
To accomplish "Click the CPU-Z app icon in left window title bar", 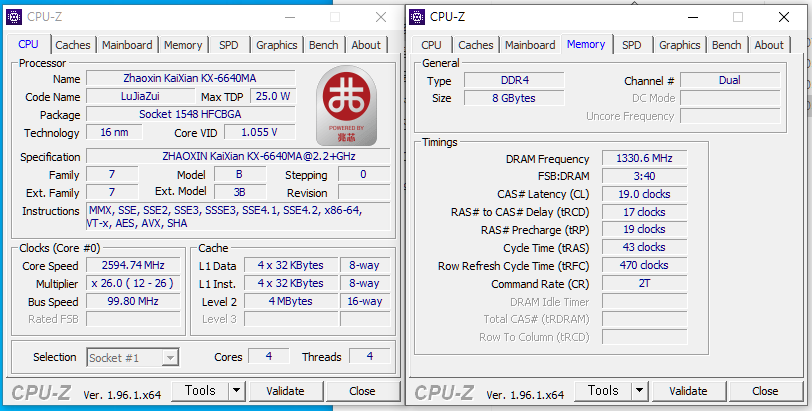I will [14, 17].
